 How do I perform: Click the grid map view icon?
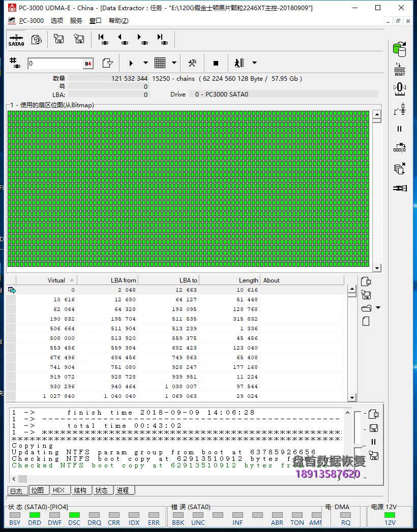(160, 63)
